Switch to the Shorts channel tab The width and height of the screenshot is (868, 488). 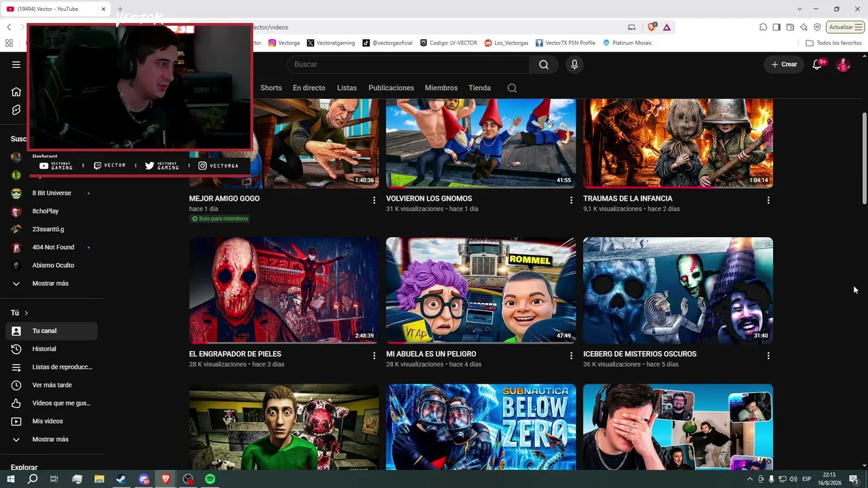(x=271, y=88)
